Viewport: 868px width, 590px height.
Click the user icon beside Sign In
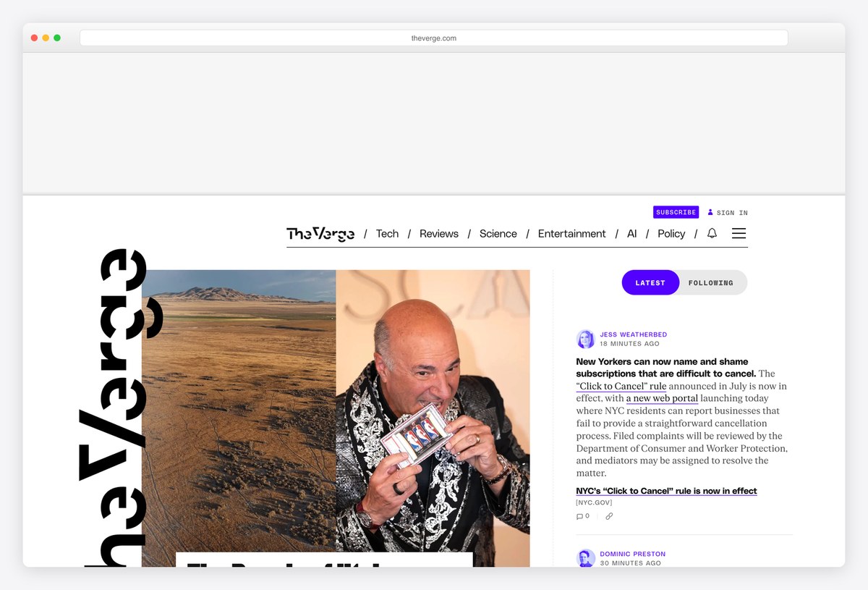(x=710, y=212)
